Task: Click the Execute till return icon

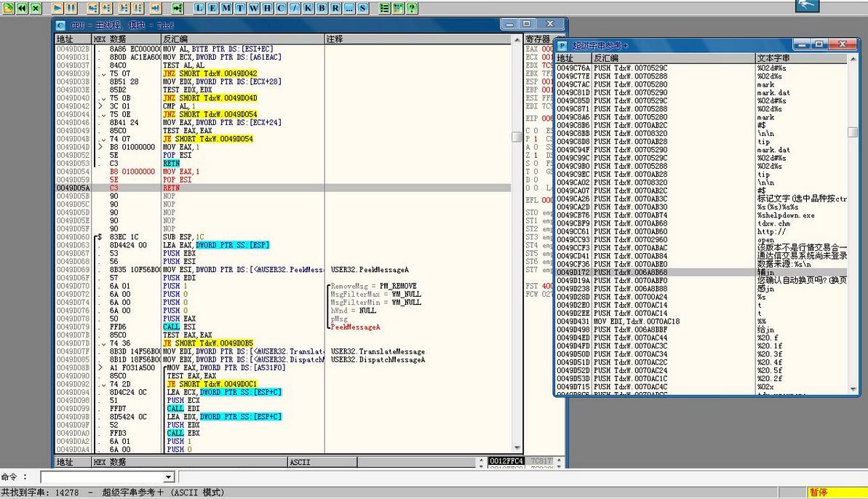Action: tap(155, 8)
